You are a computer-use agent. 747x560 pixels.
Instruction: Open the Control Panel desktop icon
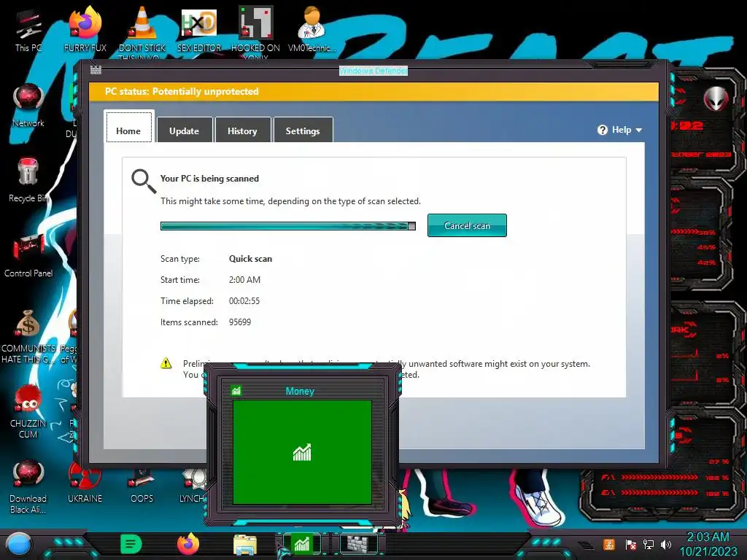(x=28, y=254)
